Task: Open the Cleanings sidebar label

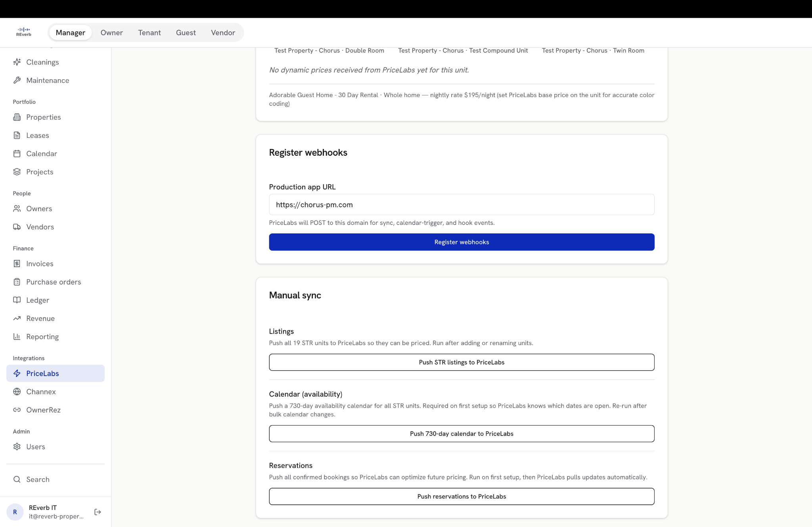Action: tap(42, 62)
